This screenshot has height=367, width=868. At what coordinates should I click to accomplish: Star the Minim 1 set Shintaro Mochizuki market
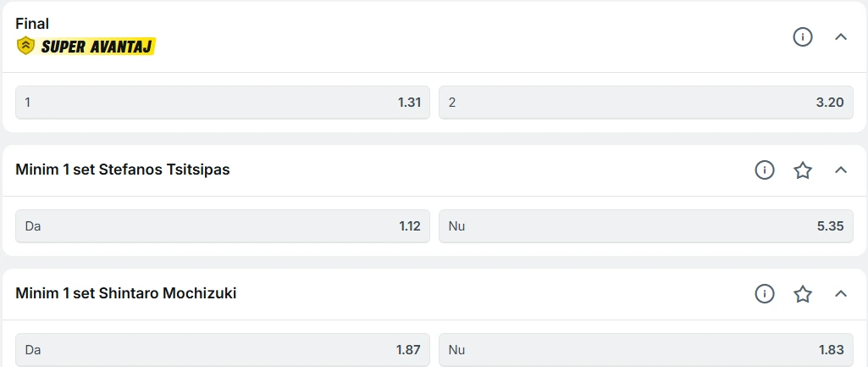[803, 294]
